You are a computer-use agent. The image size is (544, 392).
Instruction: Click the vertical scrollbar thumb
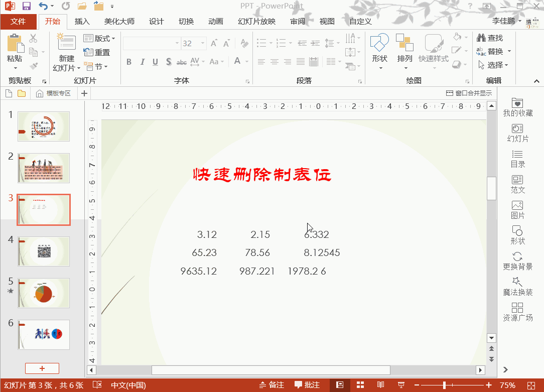(x=491, y=188)
